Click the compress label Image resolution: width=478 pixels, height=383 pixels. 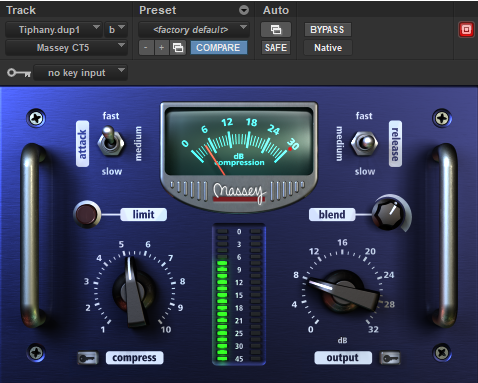point(134,358)
